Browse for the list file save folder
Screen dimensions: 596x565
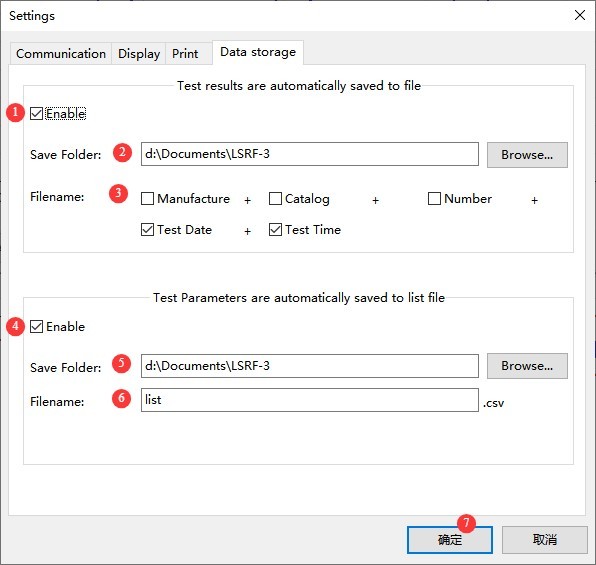tap(527, 366)
